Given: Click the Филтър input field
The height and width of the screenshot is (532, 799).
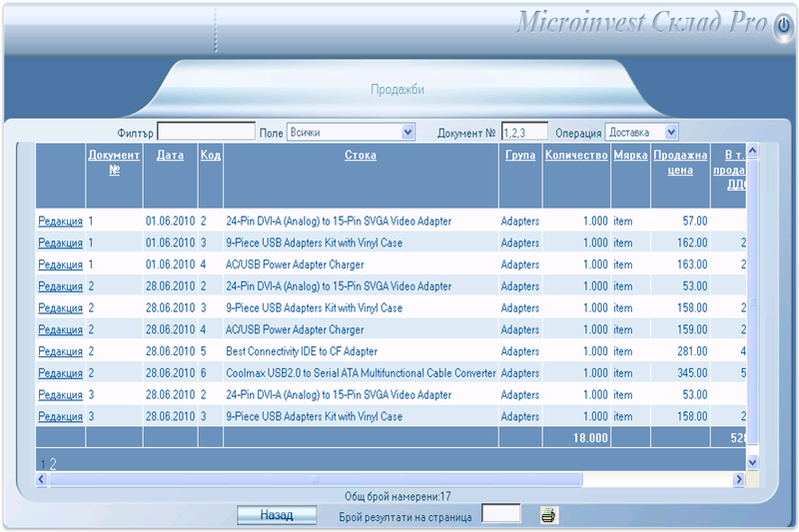Looking at the screenshot, I should click(206, 132).
